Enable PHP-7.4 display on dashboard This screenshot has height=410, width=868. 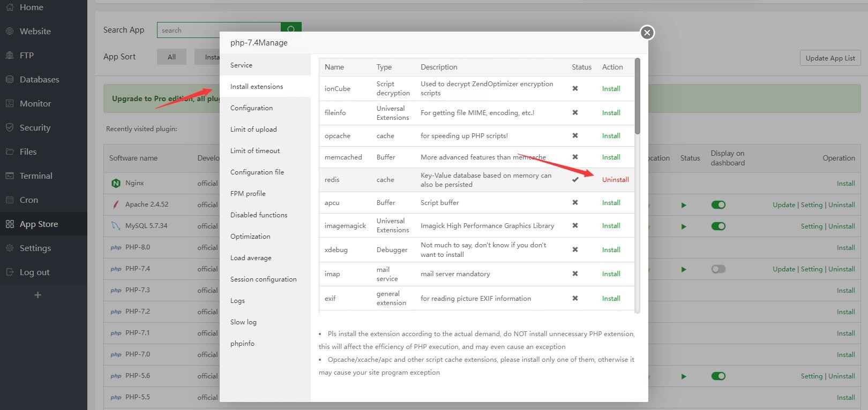coord(718,269)
